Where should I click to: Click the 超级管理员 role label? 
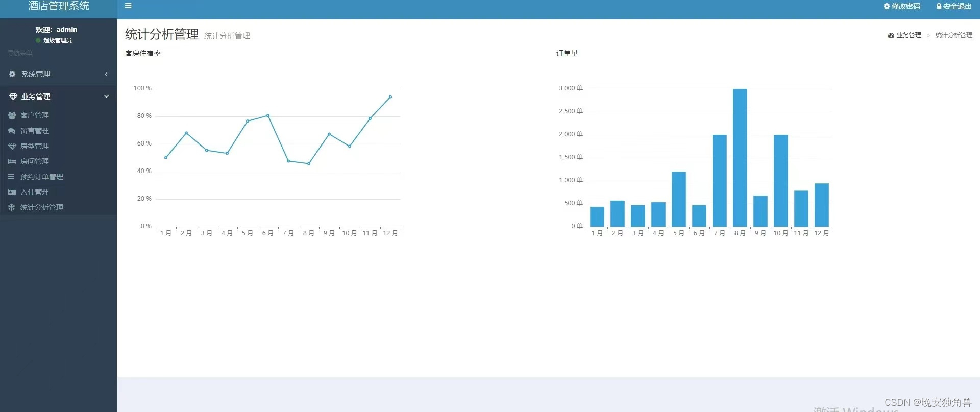[x=57, y=40]
